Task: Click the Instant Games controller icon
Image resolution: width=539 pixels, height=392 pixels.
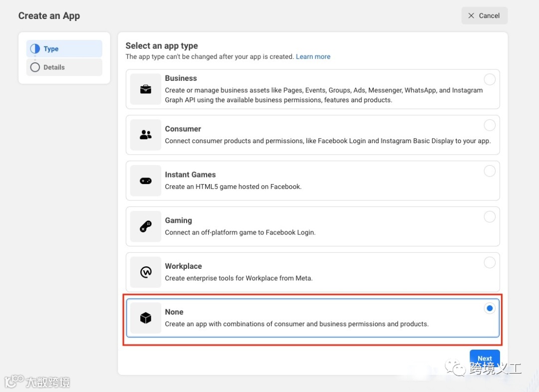Action: (146, 181)
